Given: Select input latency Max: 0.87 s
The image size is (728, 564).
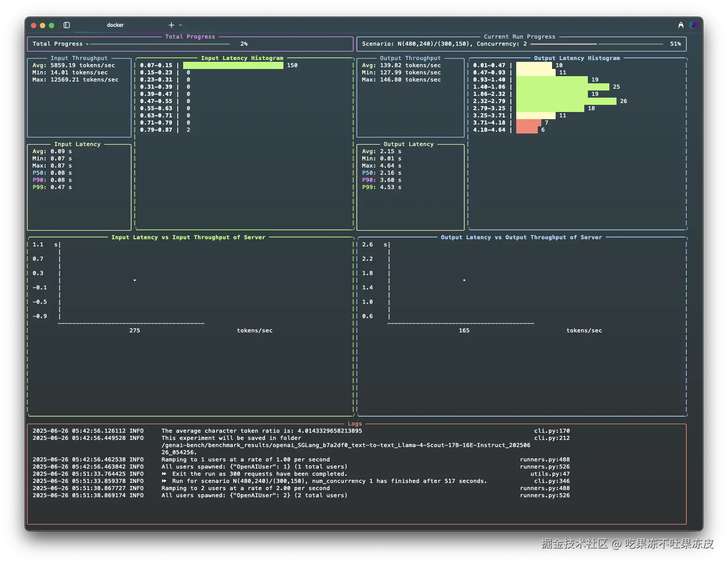Looking at the screenshot, I should pos(52,166).
